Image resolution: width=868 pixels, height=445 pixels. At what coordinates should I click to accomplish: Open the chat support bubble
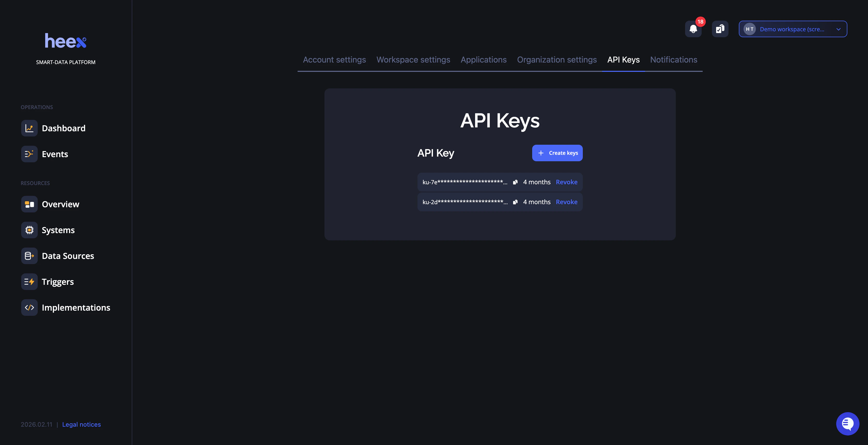(x=848, y=424)
